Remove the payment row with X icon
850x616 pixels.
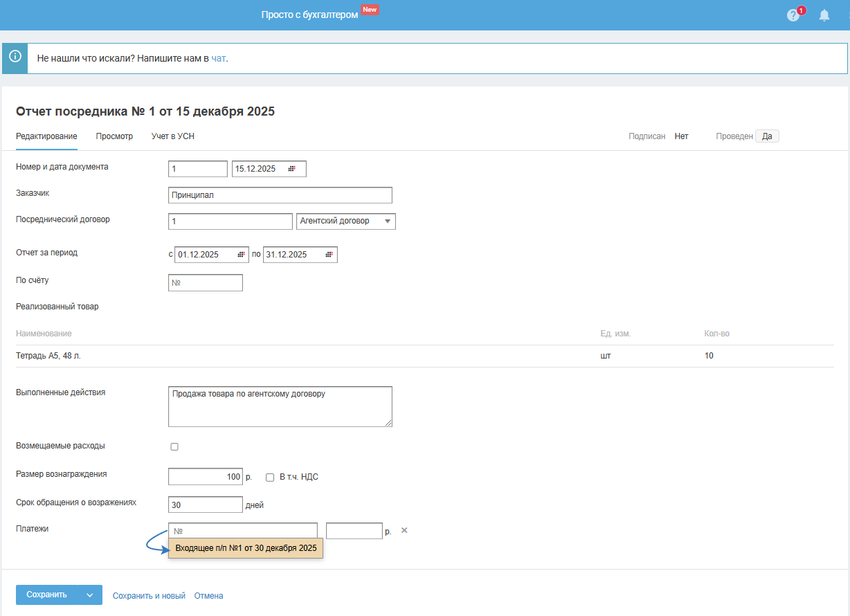pos(405,530)
